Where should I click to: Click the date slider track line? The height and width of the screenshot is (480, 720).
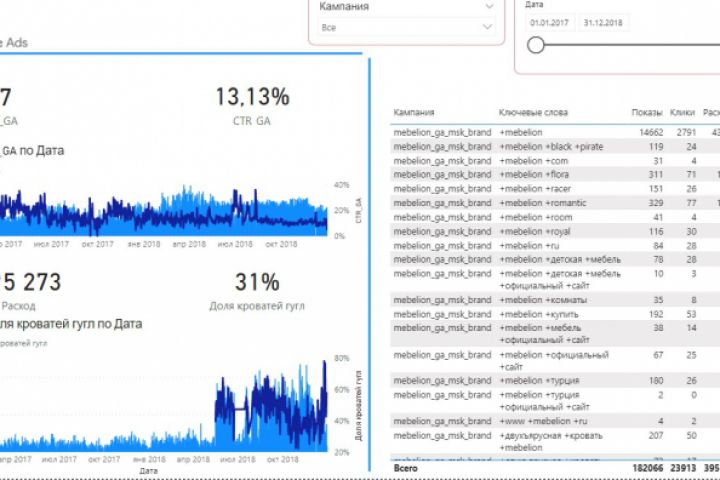[632, 45]
